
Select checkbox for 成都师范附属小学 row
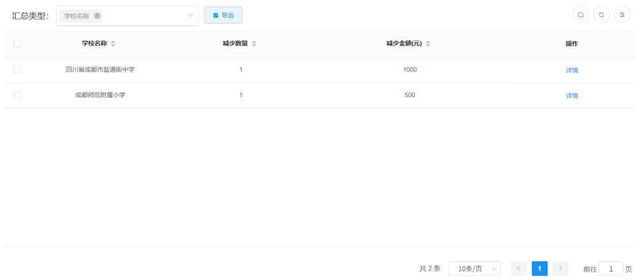tap(17, 95)
